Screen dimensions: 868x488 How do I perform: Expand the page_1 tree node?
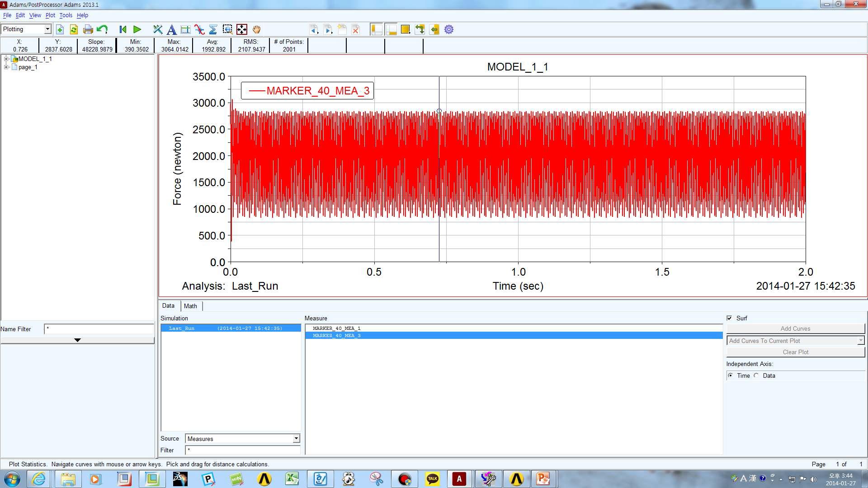pos(6,67)
